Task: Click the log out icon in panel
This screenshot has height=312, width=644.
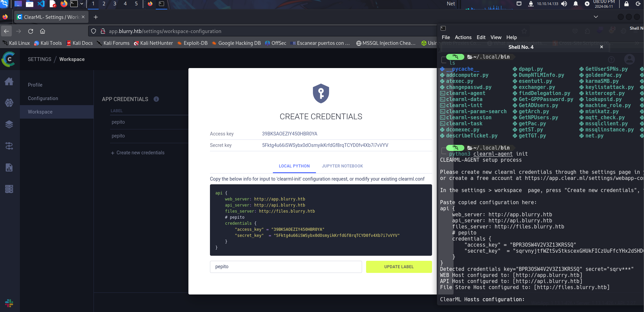Action: click(638, 4)
